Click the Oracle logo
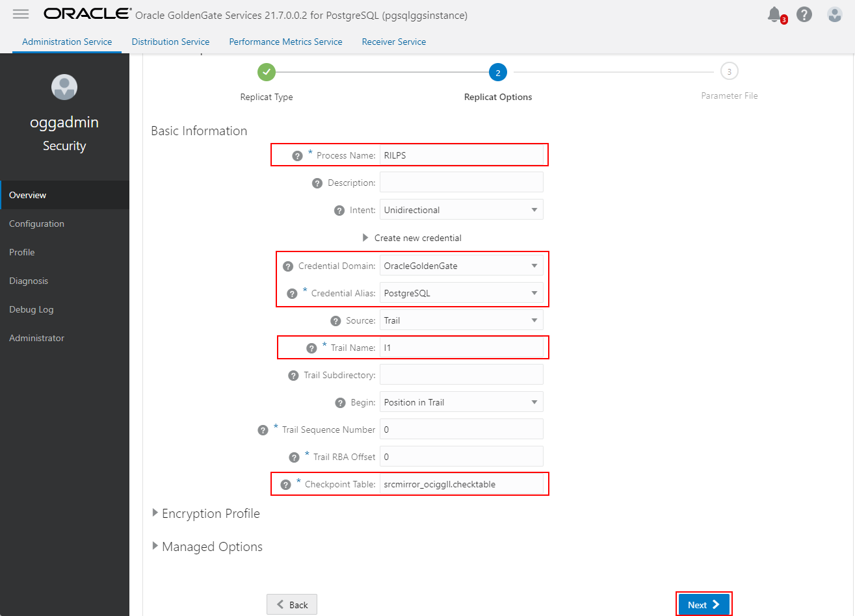Image resolution: width=855 pixels, height=616 pixels. [x=87, y=14]
